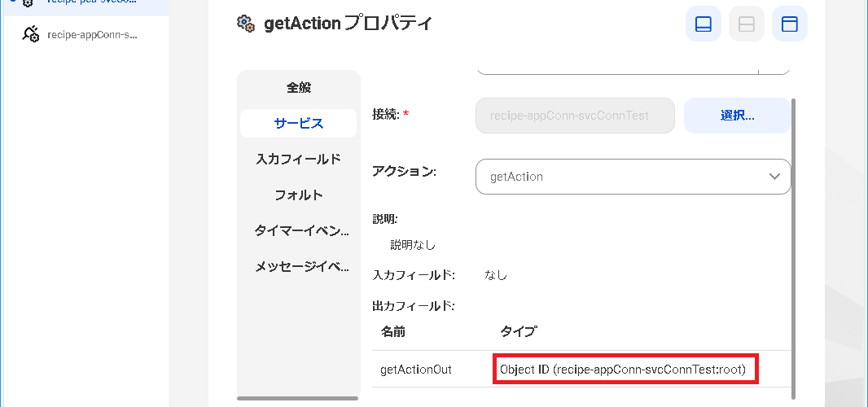Click the recipe-appConn-s... connection icon in sidebar
The height and width of the screenshot is (407, 868).
point(31,34)
